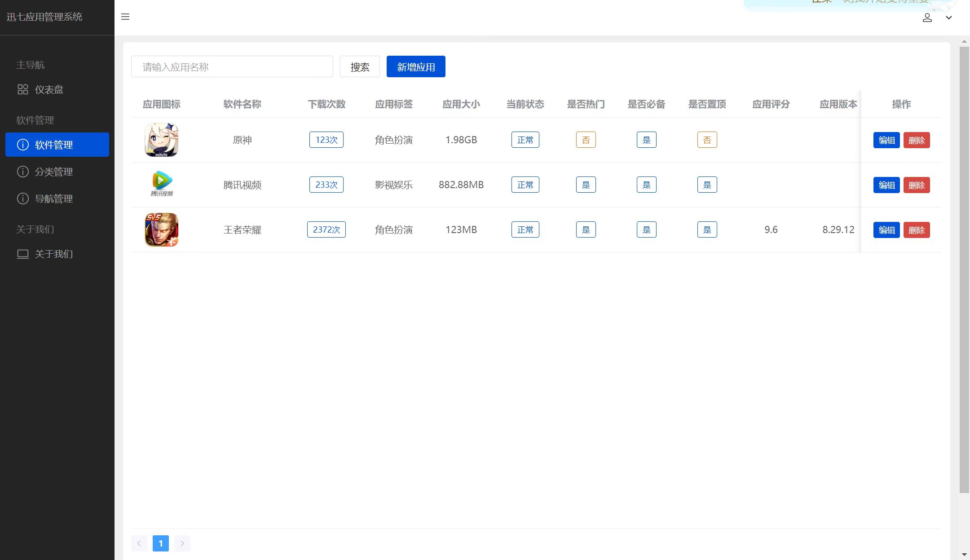970x560 pixels.
Task: Click 编辑 button for 王者荣耀
Action: pyautogui.click(x=886, y=229)
